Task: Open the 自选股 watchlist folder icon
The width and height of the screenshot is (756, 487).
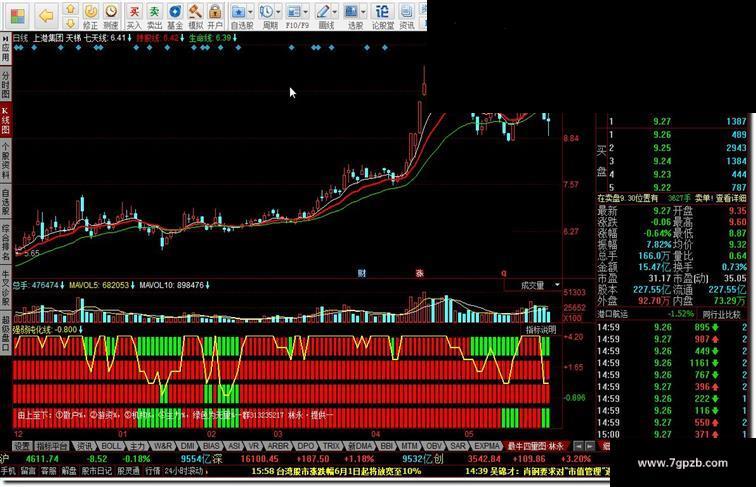Action: click(x=238, y=12)
